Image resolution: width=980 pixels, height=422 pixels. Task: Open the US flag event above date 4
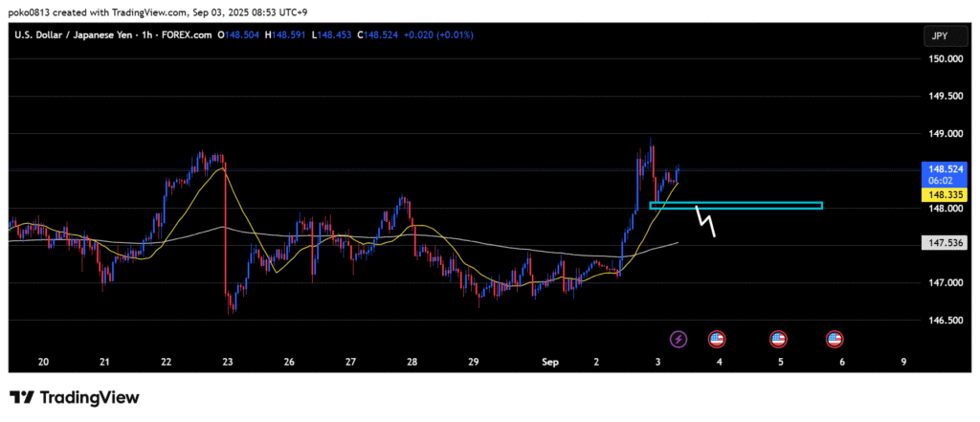[x=716, y=338]
